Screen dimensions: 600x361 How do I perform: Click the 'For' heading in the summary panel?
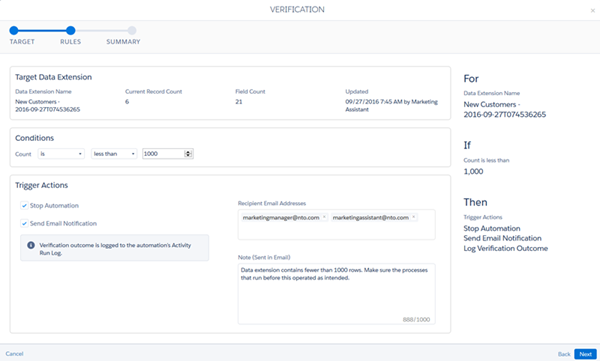pyautogui.click(x=471, y=78)
